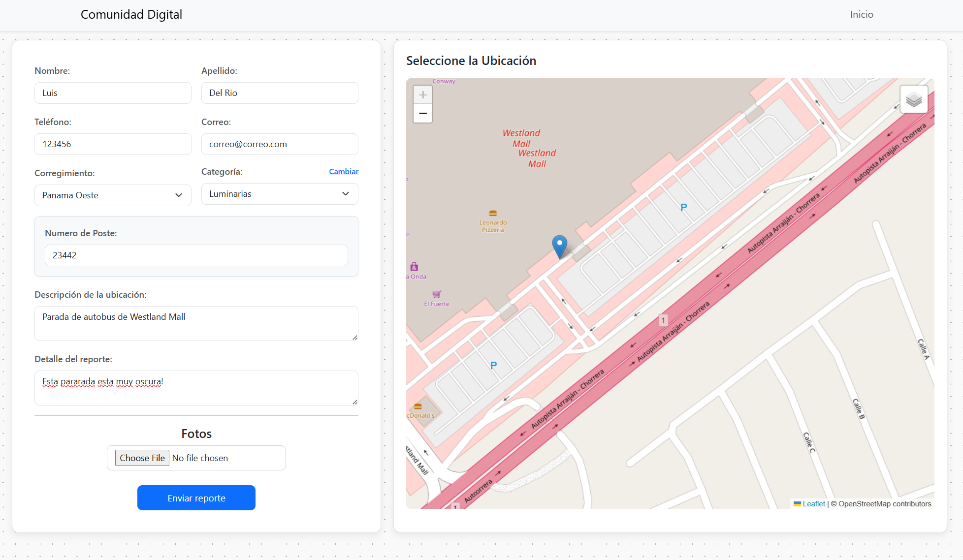The height and width of the screenshot is (560, 963).
Task: Click the Cambiar link
Action: 344,172
